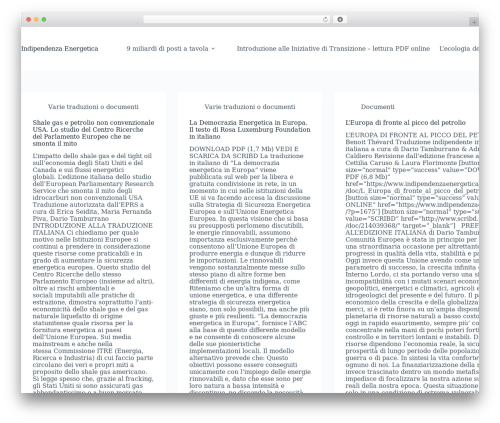Open L'Europa di fronte al picco del petrolio
Image resolution: width=500 pixels, height=423 pixels.
point(405,123)
